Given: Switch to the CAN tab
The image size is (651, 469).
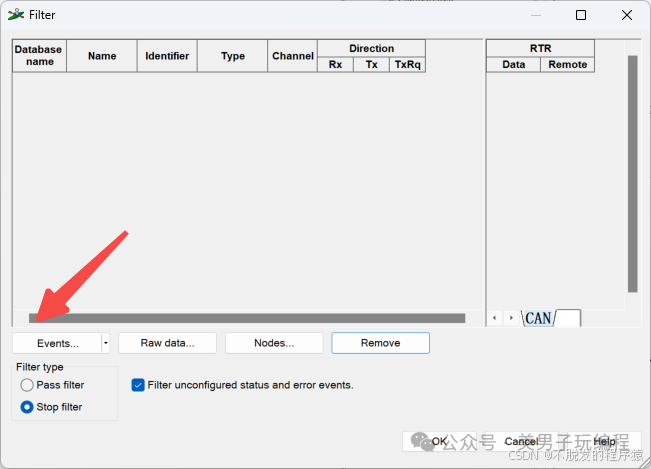Looking at the screenshot, I should click(x=538, y=318).
